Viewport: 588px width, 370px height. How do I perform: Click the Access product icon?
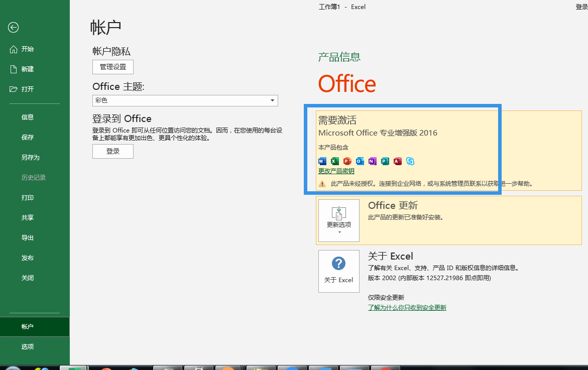click(x=398, y=161)
